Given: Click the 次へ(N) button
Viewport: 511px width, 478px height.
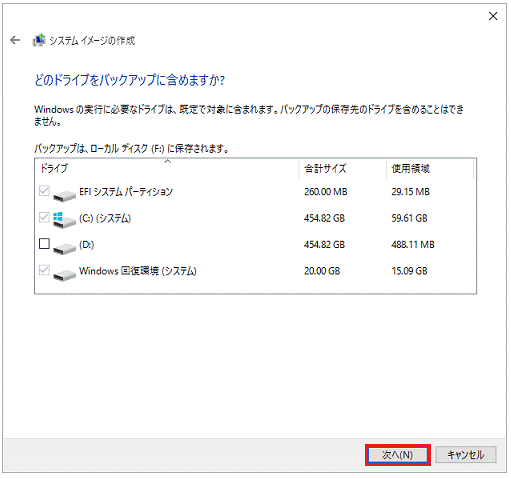Looking at the screenshot, I should (397, 455).
